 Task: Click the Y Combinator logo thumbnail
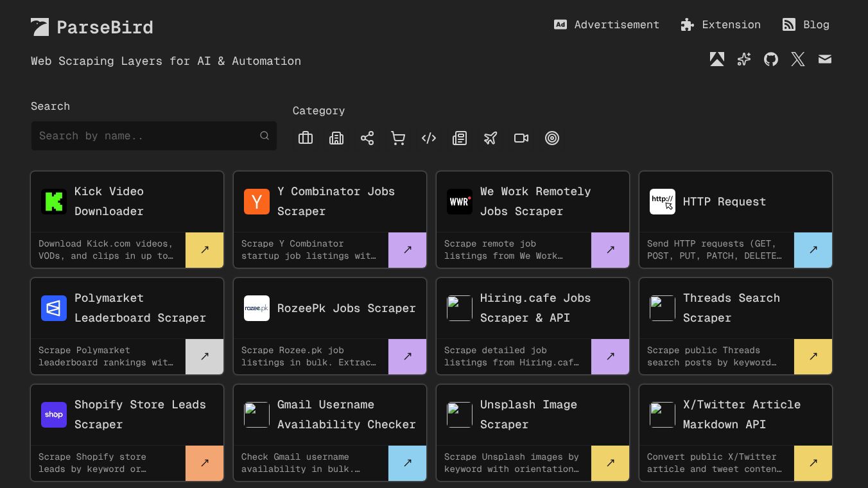257,202
